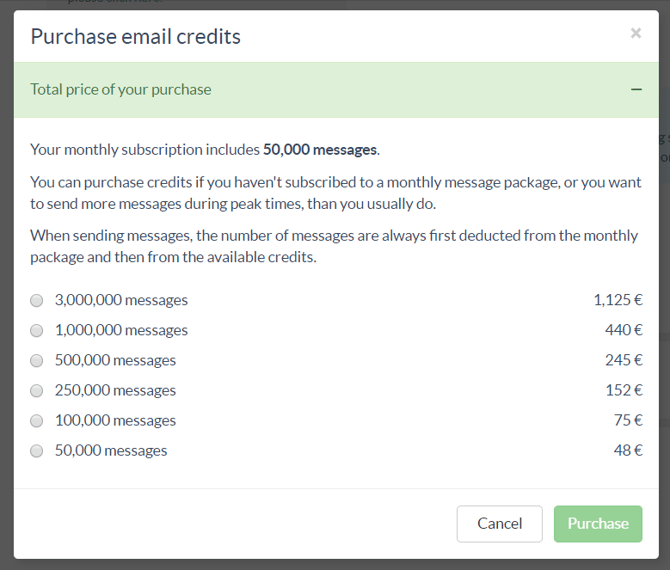Click the 48 € price

point(628,450)
